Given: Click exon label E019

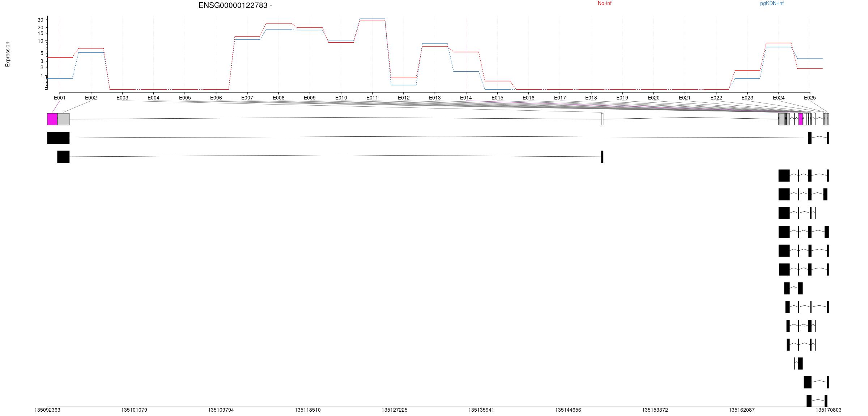Looking at the screenshot, I should click(x=622, y=98).
